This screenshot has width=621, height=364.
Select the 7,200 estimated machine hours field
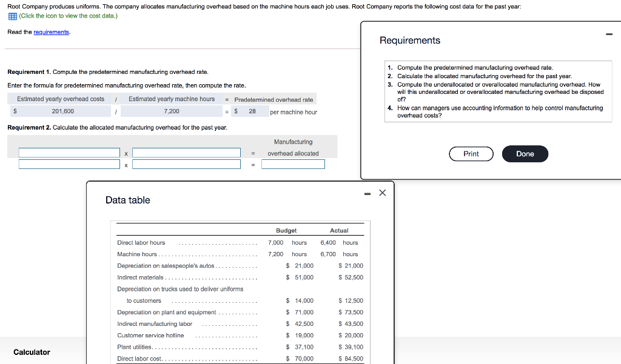(172, 111)
